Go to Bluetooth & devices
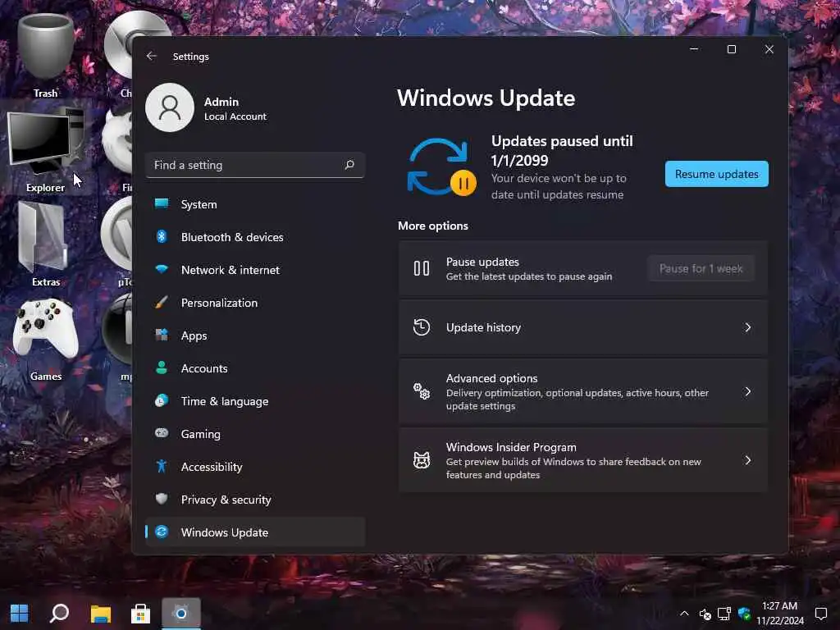Screen dimensions: 840x630 (x=255, y=237)
